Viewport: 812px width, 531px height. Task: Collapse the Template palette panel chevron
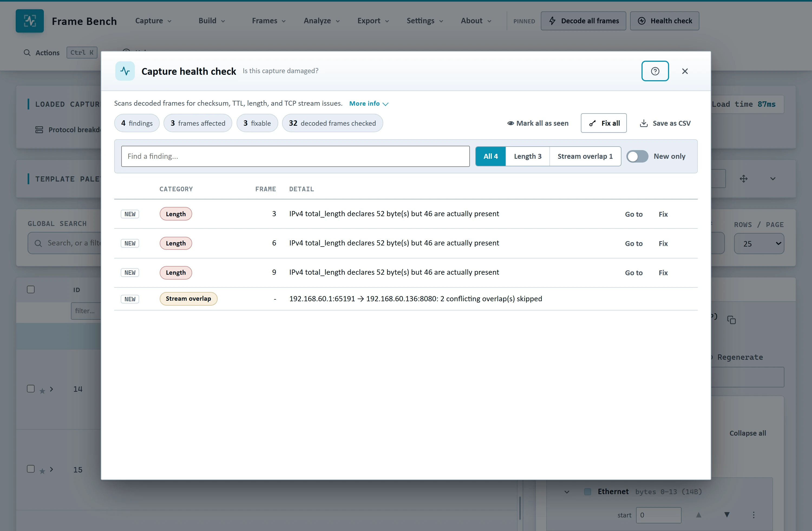pyautogui.click(x=773, y=179)
